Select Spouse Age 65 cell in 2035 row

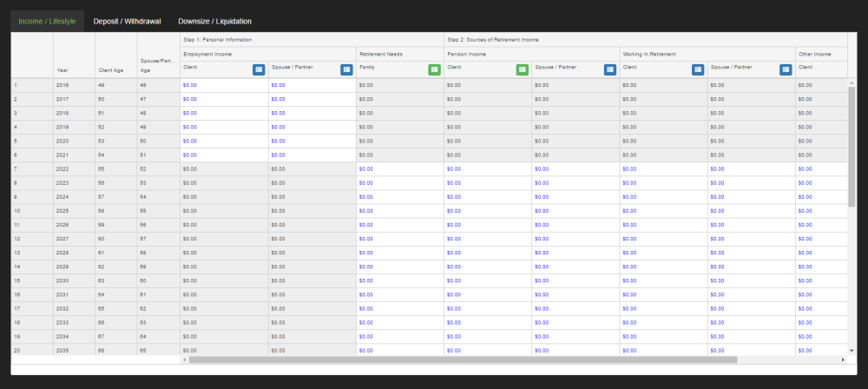(x=158, y=350)
